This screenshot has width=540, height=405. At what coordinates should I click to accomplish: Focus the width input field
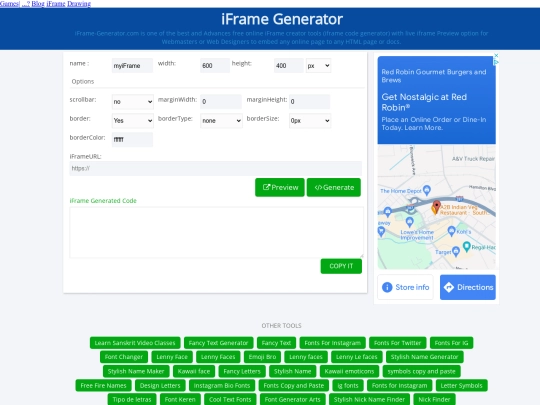pos(215,65)
